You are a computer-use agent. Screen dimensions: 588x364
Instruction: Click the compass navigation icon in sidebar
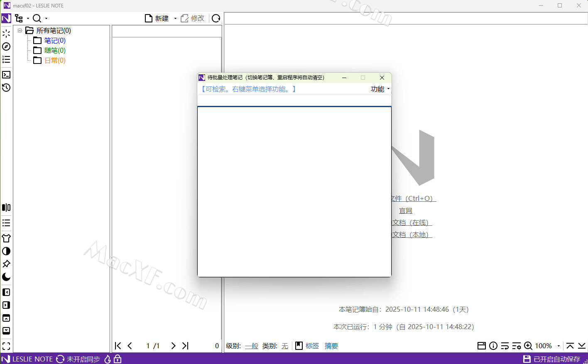[6, 46]
